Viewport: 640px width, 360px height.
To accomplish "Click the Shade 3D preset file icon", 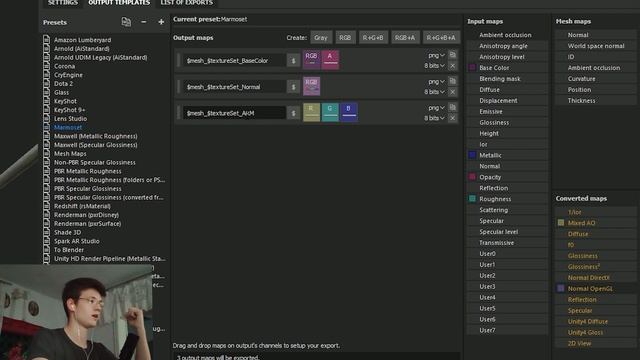I will click(47, 232).
